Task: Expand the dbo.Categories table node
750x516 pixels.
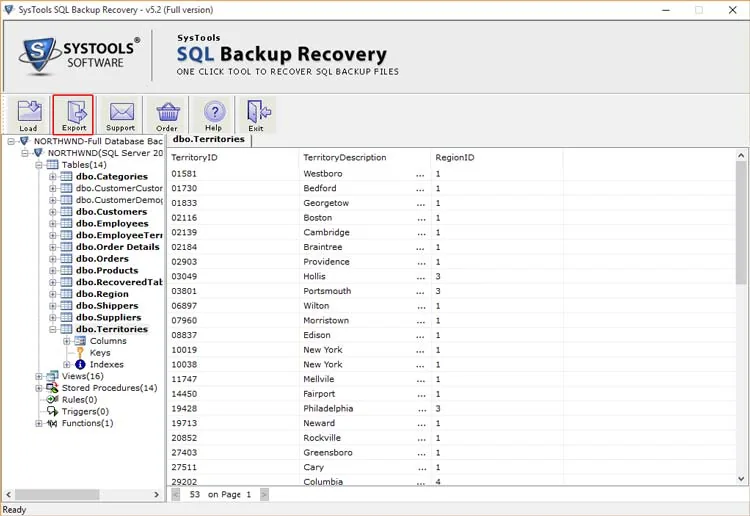Action: tap(53, 176)
